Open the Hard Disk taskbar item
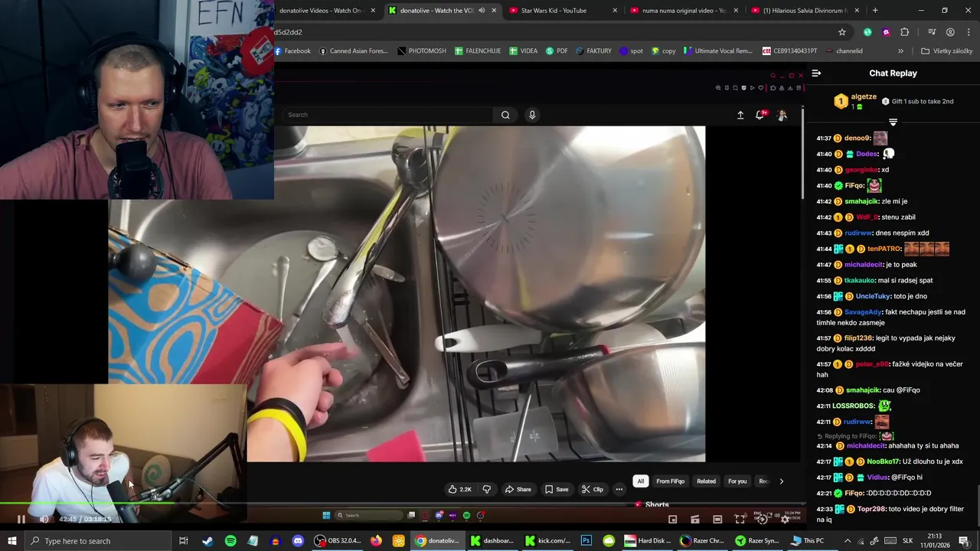 (648, 541)
